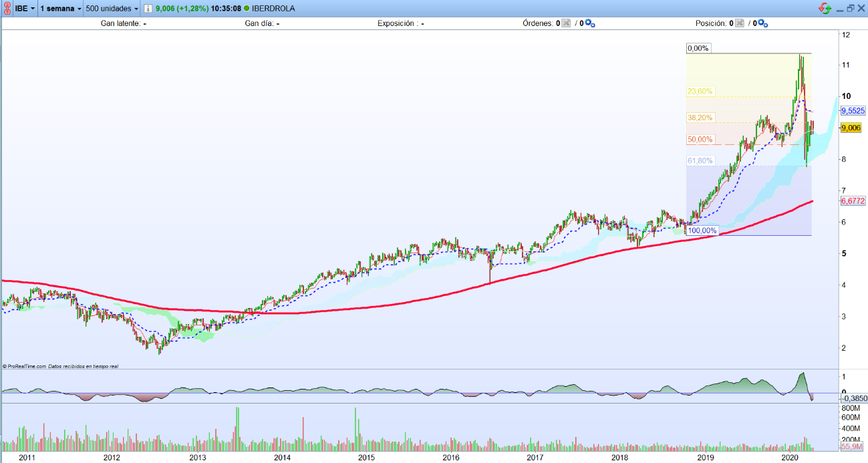Click the green market status dot
Viewport: 868px width, 463px height.
click(x=247, y=9)
